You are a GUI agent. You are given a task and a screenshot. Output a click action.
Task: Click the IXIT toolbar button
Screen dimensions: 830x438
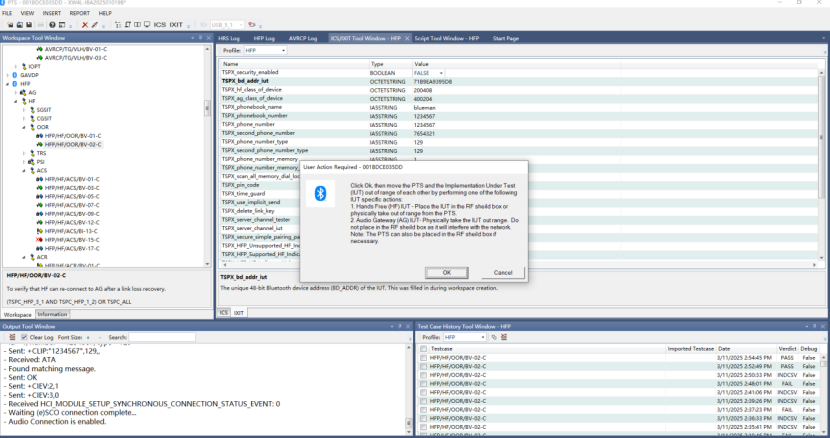click(x=176, y=25)
